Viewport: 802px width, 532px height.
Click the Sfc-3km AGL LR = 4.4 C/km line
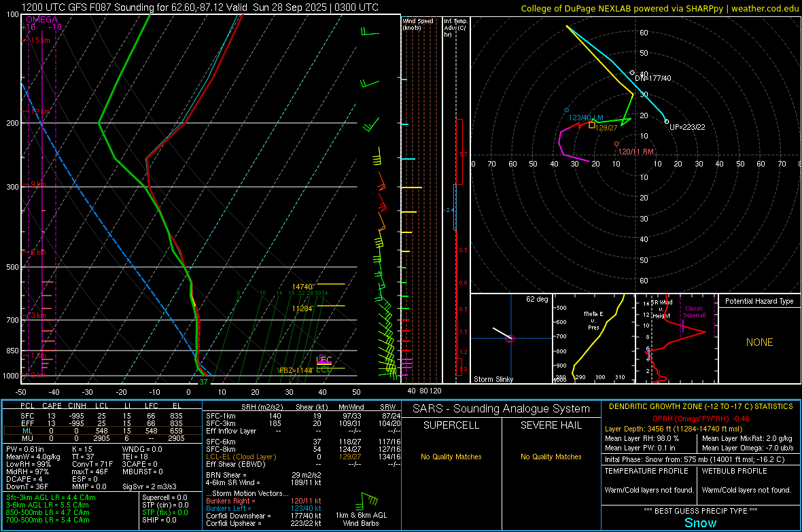pos(51,497)
